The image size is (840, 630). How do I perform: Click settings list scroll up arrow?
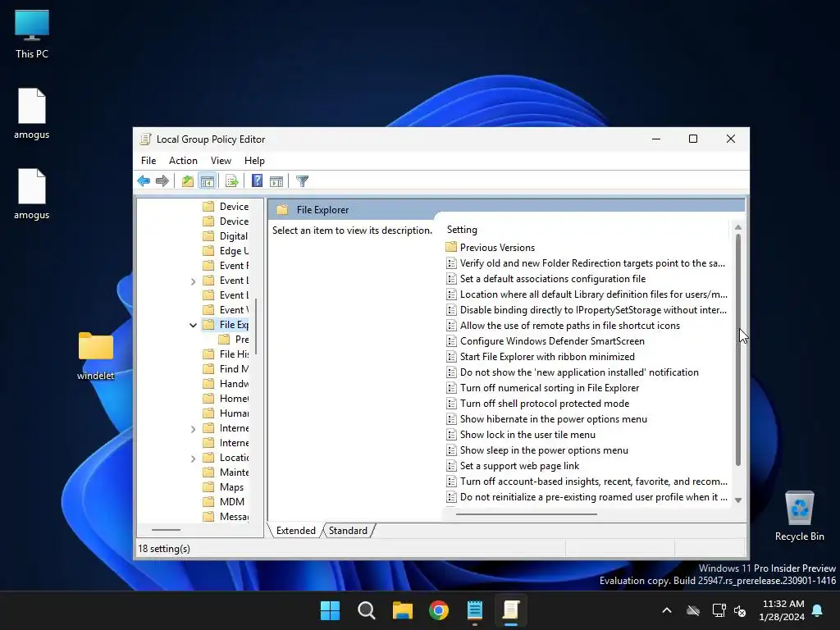(738, 228)
